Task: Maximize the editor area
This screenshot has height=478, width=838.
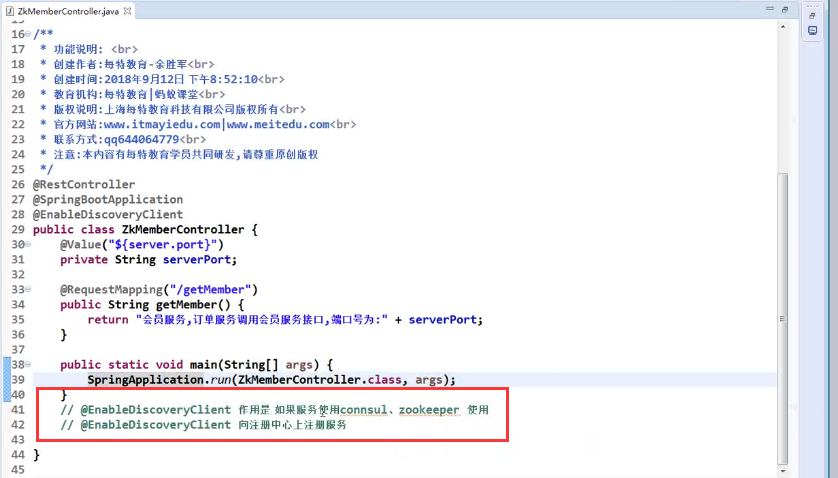Action: 785,9
